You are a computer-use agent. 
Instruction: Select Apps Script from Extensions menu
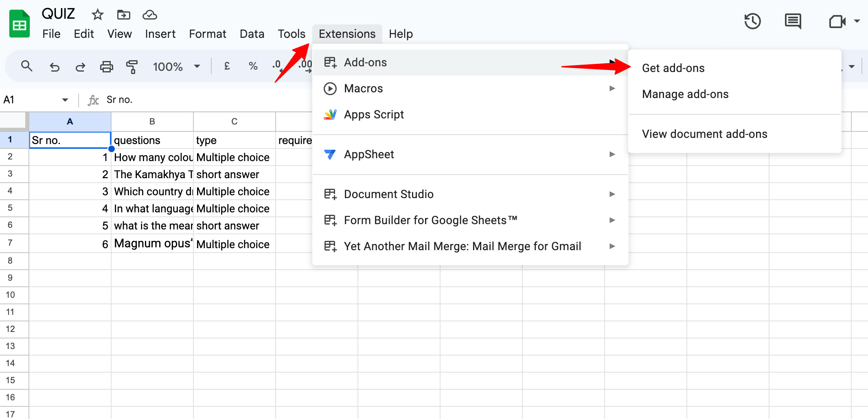(x=374, y=115)
